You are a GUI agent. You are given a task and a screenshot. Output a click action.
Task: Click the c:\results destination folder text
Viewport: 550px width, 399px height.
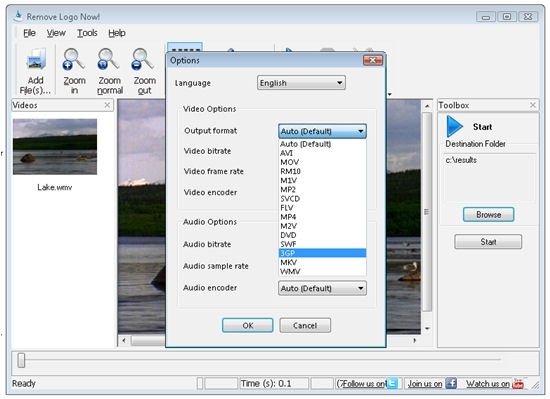(461, 160)
